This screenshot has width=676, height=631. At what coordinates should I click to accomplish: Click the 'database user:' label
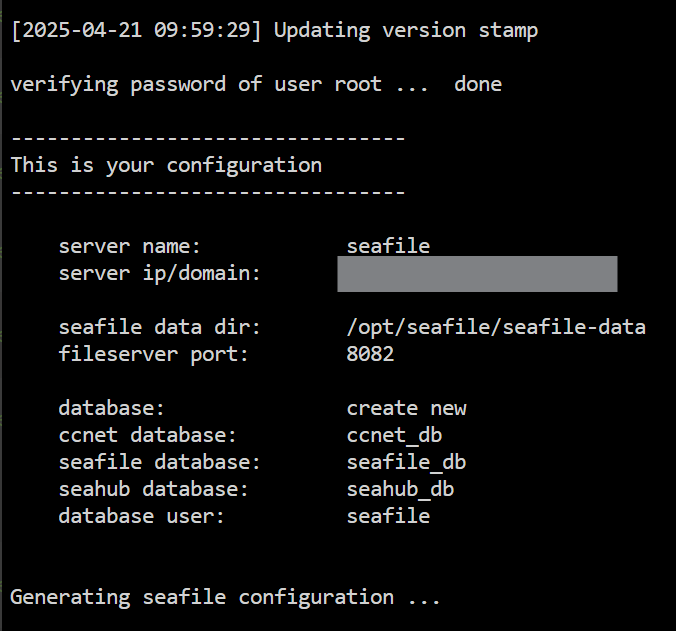coord(141,516)
